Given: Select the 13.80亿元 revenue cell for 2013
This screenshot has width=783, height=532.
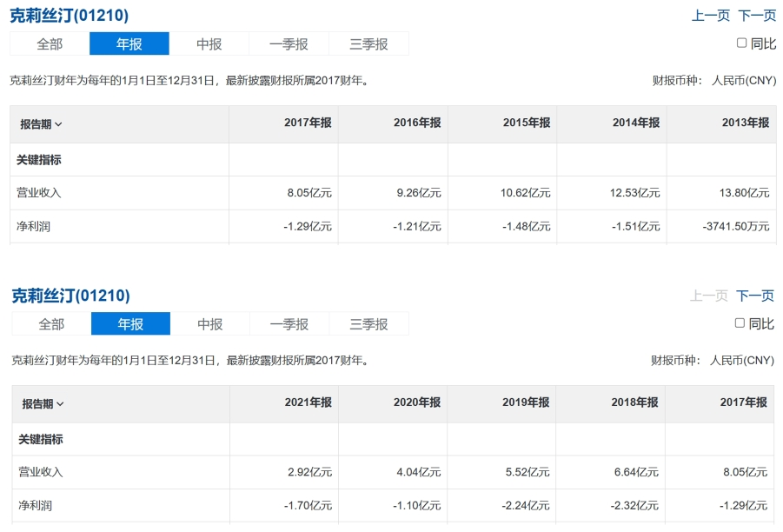Looking at the screenshot, I should point(747,193).
